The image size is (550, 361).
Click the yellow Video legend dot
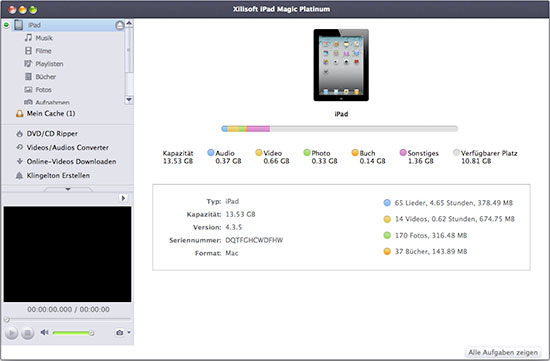(x=259, y=152)
